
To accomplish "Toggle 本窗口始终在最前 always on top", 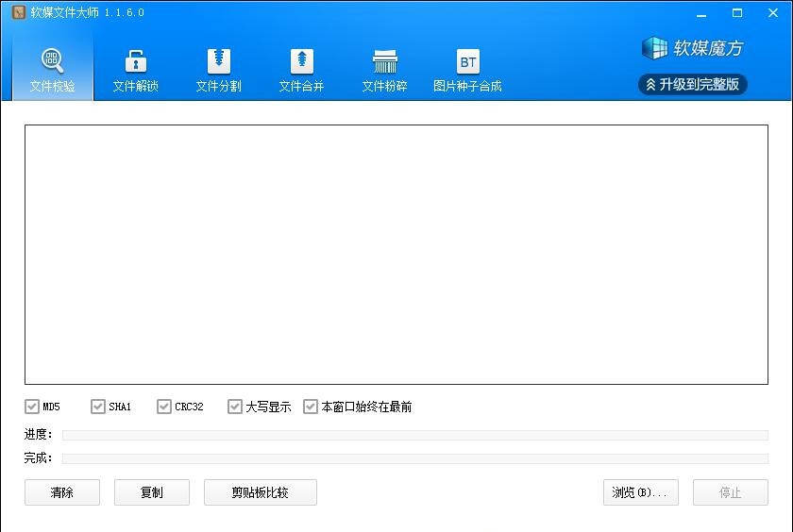I will 310,407.
